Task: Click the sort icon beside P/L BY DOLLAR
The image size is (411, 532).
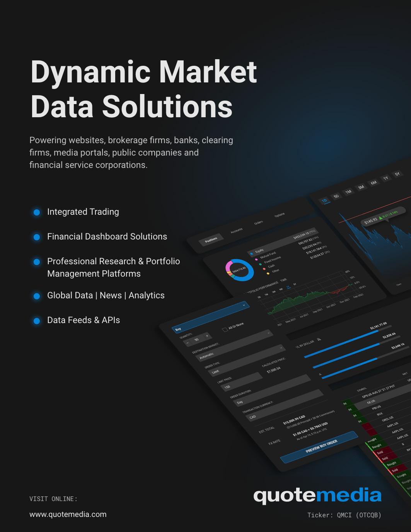Action: tap(319, 339)
